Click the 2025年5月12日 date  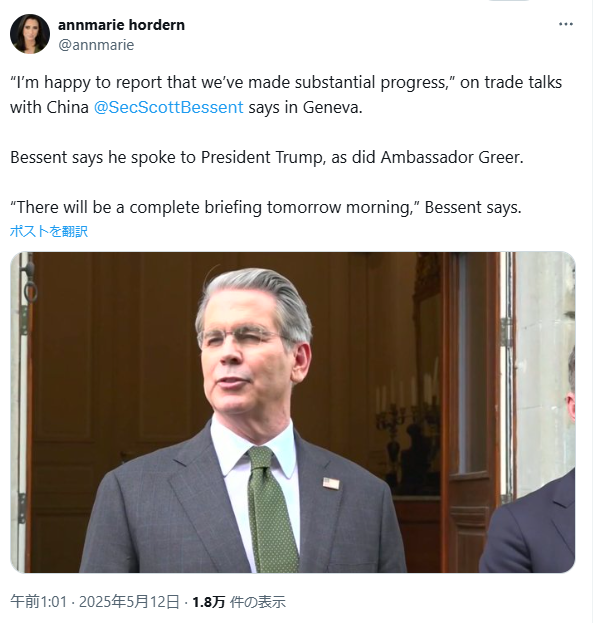pos(129,602)
